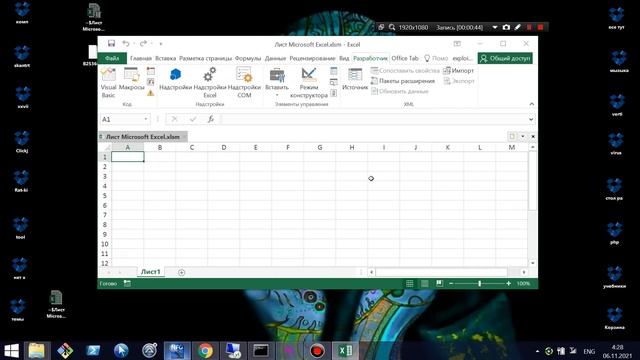640x360 pixels.
Task: Click the insert function fx icon
Action: pyautogui.click(x=211, y=119)
